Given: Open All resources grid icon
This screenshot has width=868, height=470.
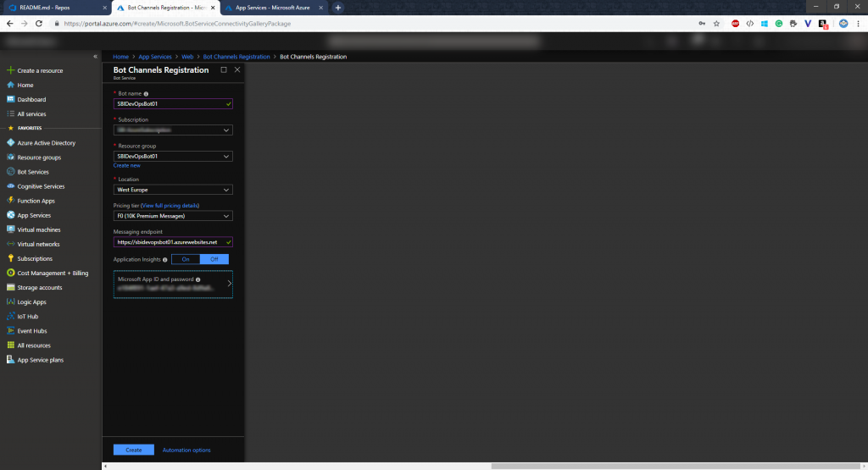Looking at the screenshot, I should coord(10,345).
